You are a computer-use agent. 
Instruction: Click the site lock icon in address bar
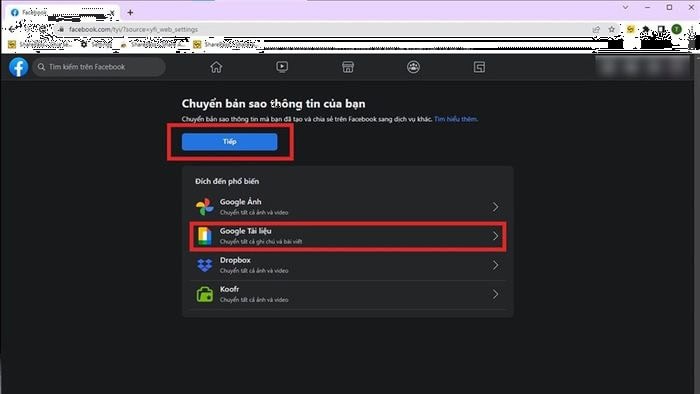(x=61, y=29)
